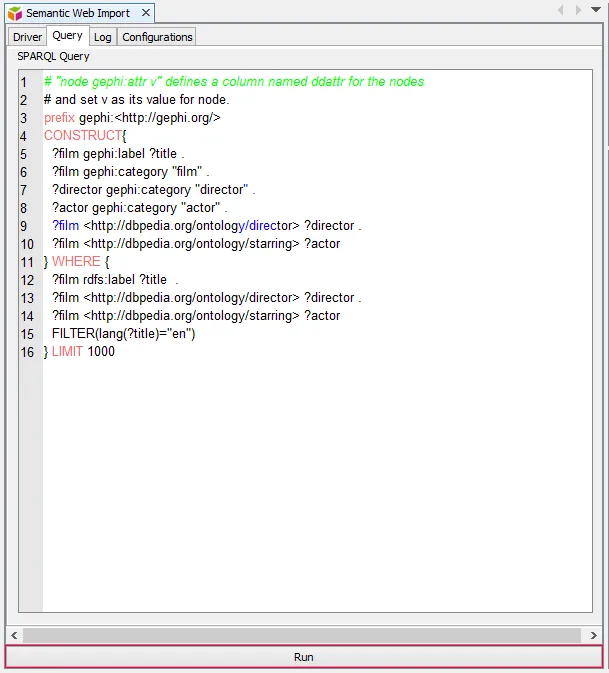Close the Semantic Web Import panel

(145, 13)
